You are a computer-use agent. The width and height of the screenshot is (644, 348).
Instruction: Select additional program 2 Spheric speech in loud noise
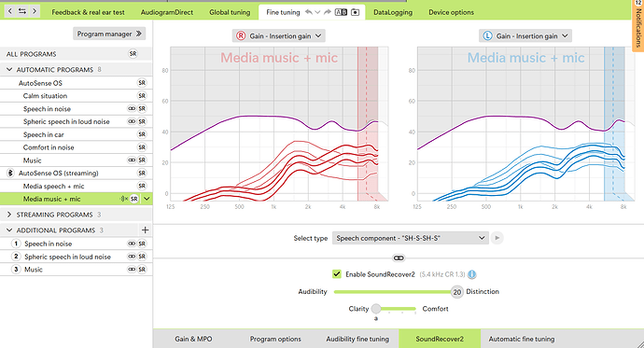pyautogui.click(x=76, y=257)
